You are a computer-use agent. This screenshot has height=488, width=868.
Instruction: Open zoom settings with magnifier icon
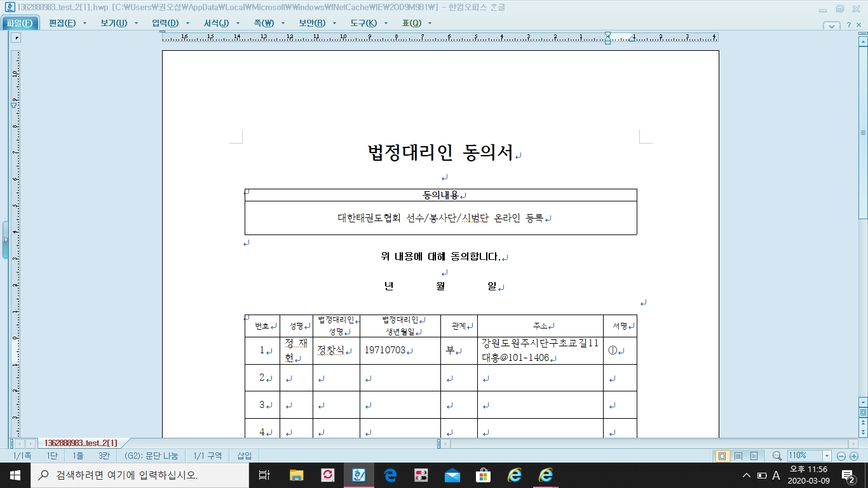pos(776,456)
